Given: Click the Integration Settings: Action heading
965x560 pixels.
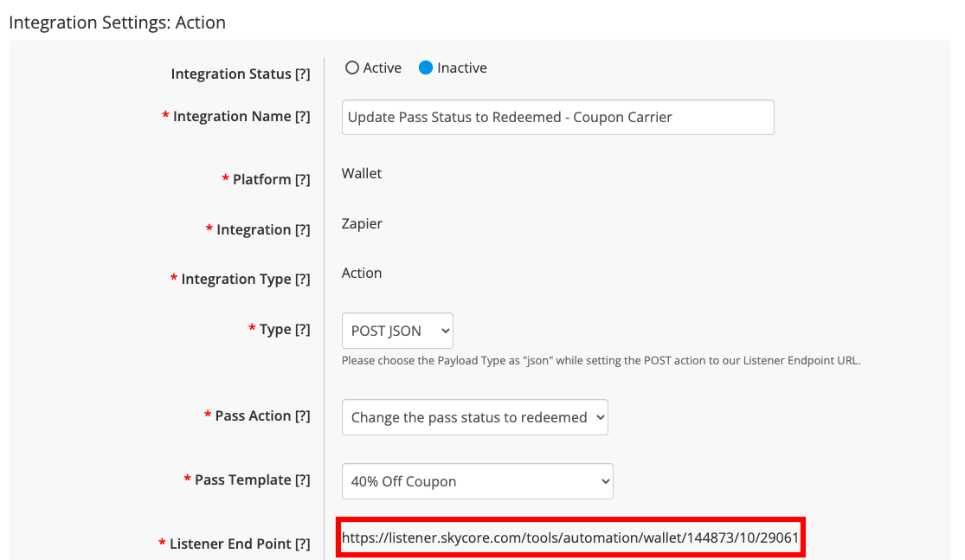Looking at the screenshot, I should 117,23.
